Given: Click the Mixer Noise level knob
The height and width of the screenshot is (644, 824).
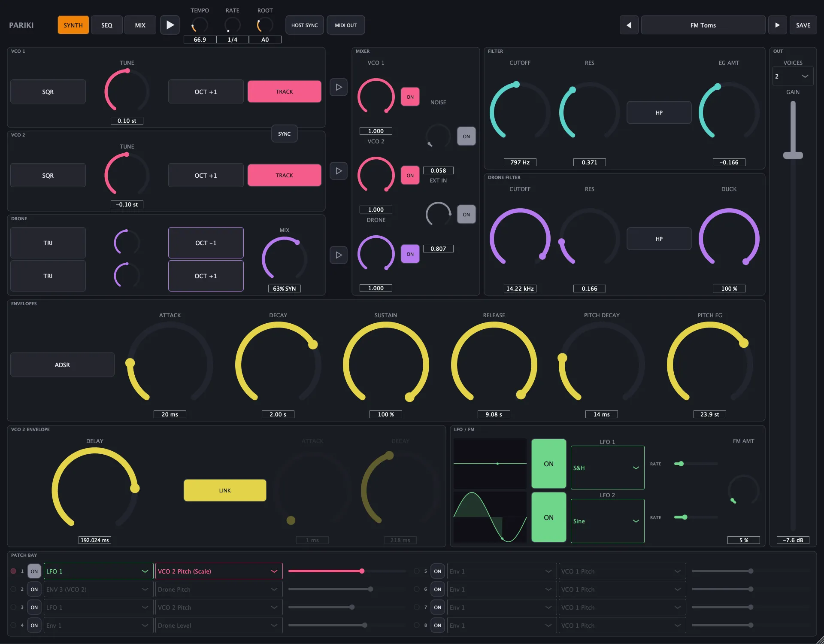Looking at the screenshot, I should (x=438, y=136).
